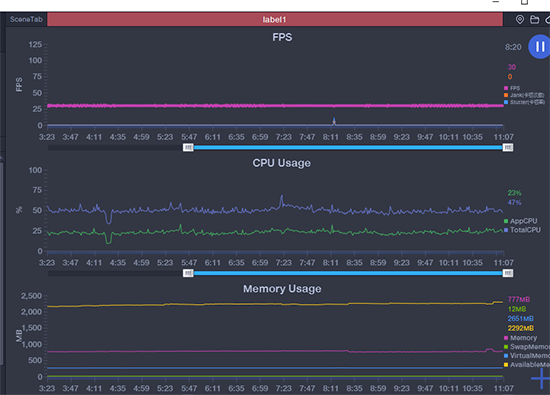
Task: Click the 7:23 tick on FPS chart axis
Action: pos(283,137)
